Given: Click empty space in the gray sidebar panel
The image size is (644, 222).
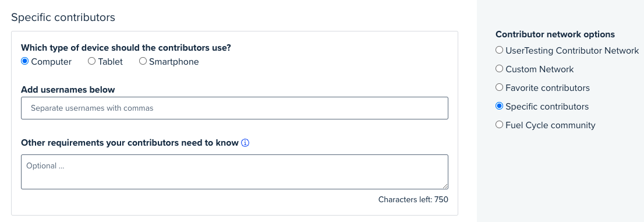Looking at the screenshot, I should [x=561, y=177].
